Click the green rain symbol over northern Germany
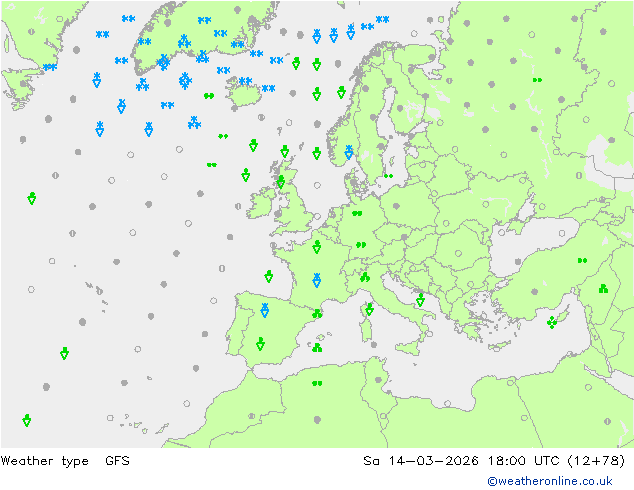634x490 pixels. pyautogui.click(x=357, y=213)
